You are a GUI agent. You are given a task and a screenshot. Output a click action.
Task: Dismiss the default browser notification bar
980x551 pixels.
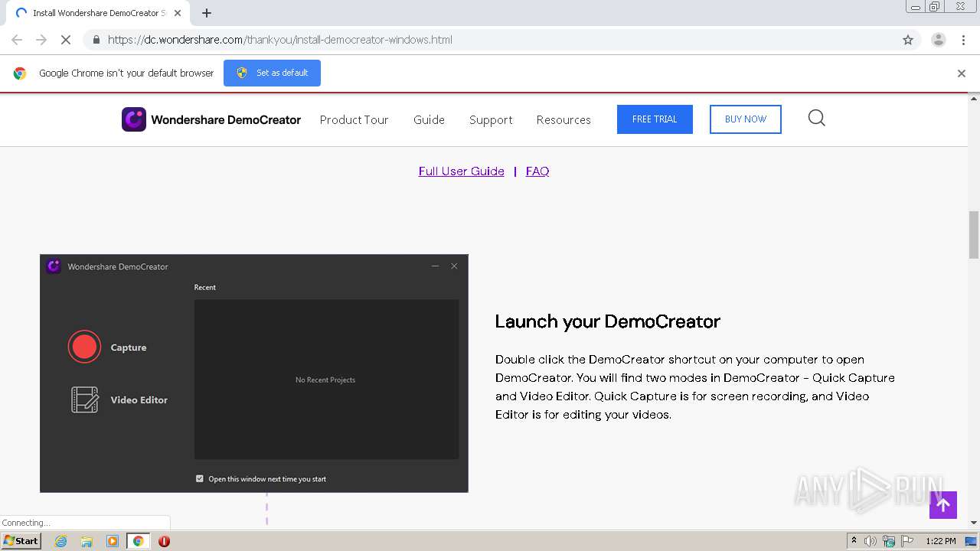[x=962, y=73]
